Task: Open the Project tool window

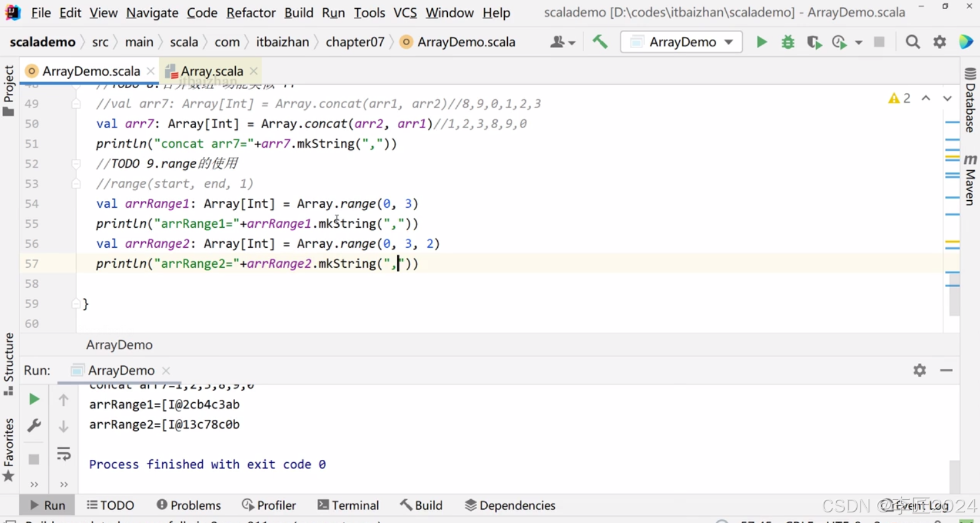Action: coord(9,91)
